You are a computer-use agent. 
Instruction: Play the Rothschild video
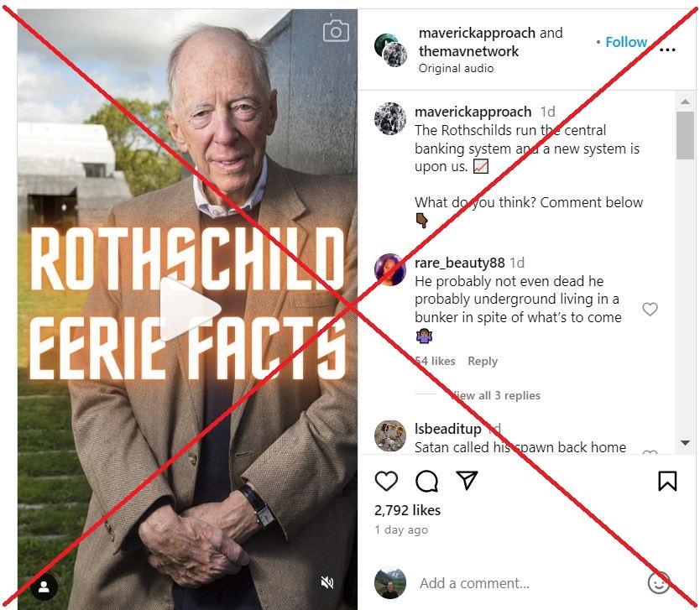tap(191, 308)
